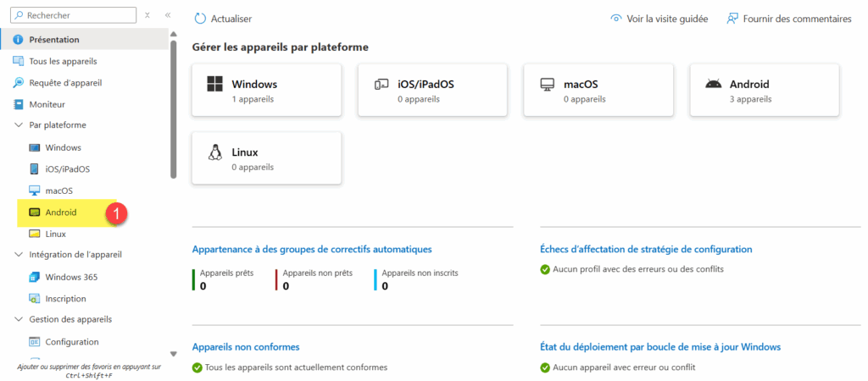The width and height of the screenshot is (868, 381).
Task: Click the Tous les appareils icon
Action: [x=19, y=61]
